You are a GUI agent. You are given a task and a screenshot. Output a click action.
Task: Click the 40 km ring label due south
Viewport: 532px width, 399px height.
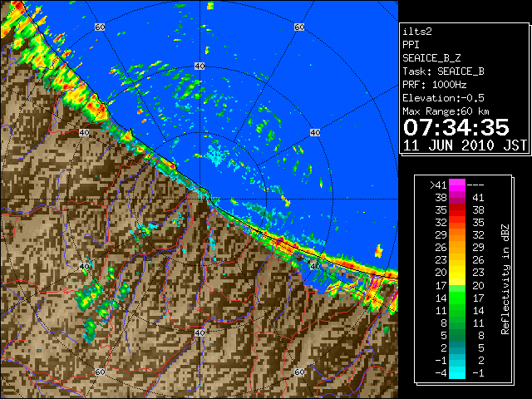[199, 332]
